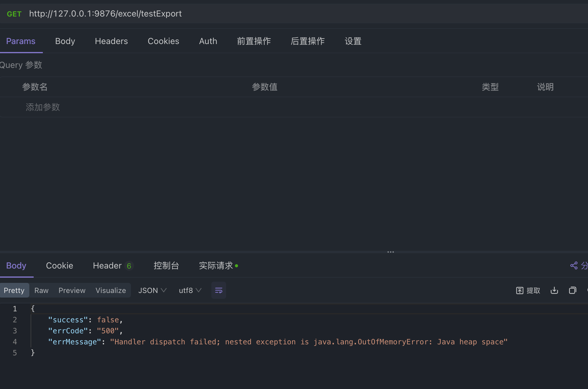Select the response Body tab

pyautogui.click(x=16, y=265)
